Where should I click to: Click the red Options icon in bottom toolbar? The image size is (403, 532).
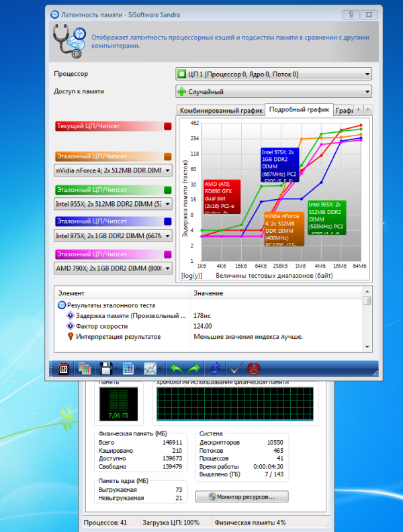(64, 368)
